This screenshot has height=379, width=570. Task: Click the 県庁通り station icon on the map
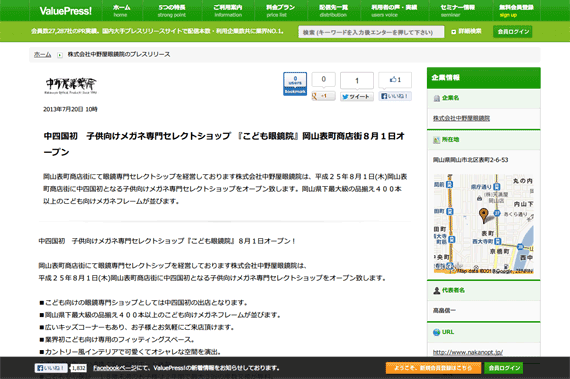[x=497, y=187]
